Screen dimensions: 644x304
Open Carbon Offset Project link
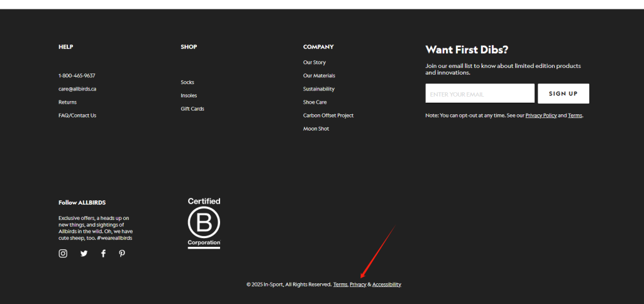click(x=328, y=116)
